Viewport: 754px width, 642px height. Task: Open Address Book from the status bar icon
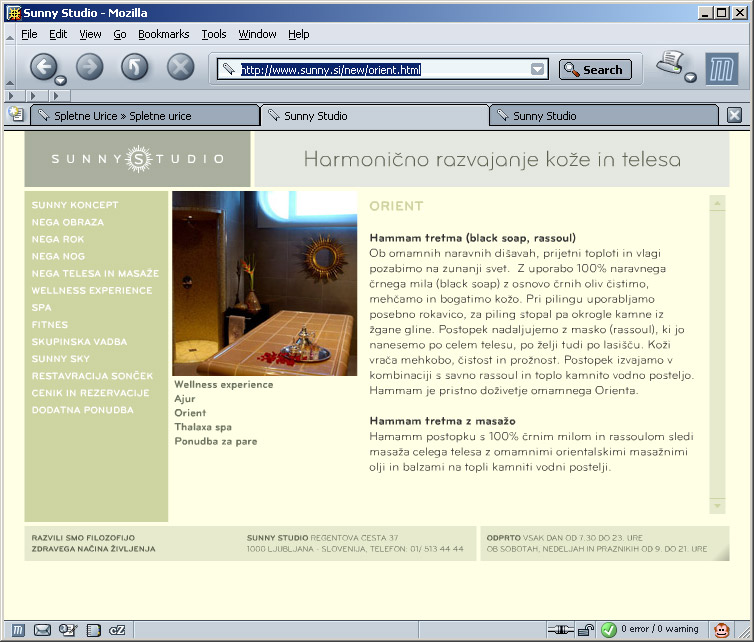click(x=93, y=629)
